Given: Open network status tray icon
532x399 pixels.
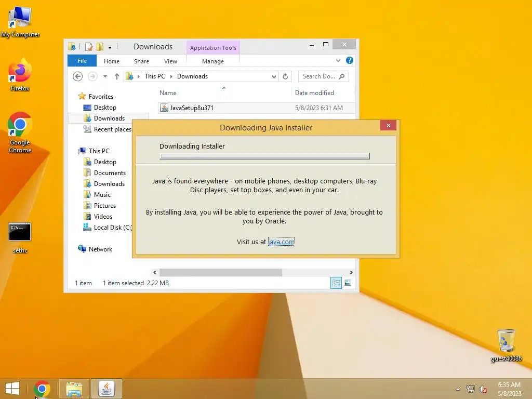Looking at the screenshot, I should pyautogui.click(x=470, y=389).
